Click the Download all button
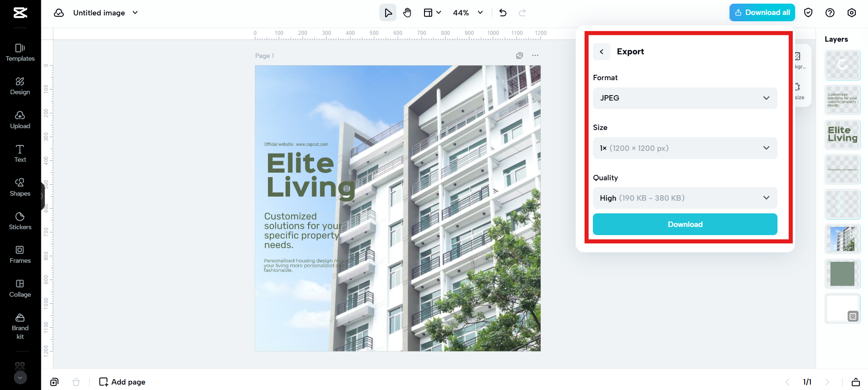The width and height of the screenshot is (868, 390). pos(762,13)
